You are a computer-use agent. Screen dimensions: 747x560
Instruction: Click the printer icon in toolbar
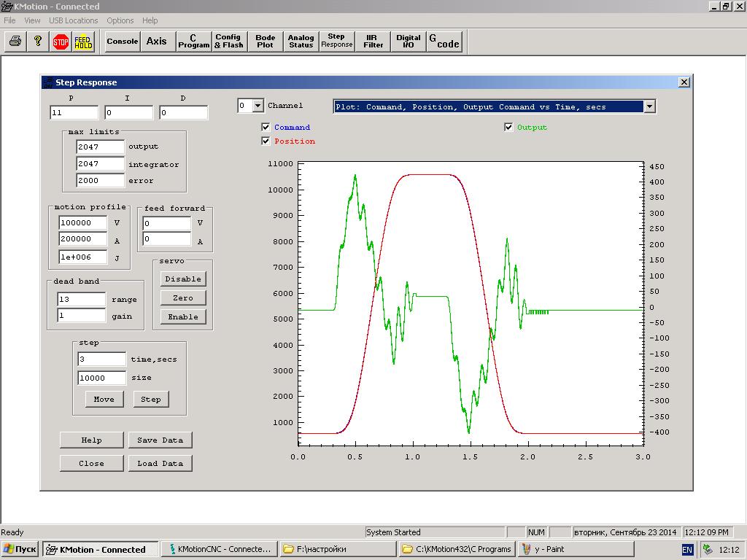pos(15,42)
